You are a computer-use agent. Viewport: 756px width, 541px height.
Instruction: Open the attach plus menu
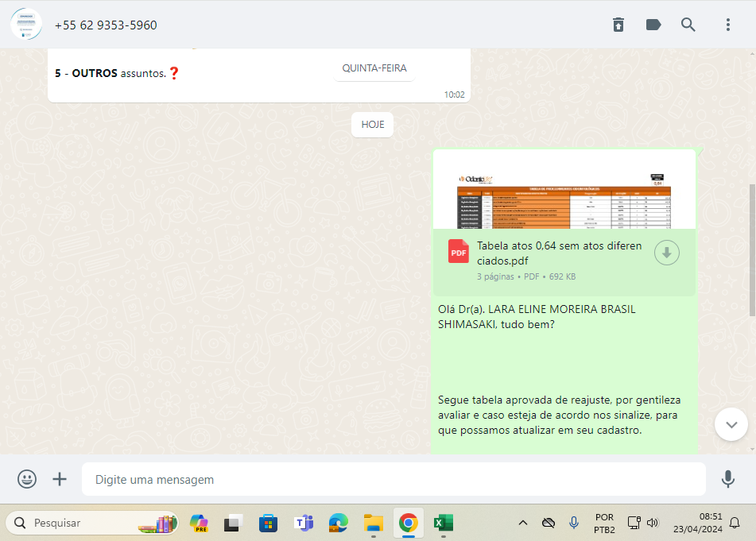(x=60, y=479)
